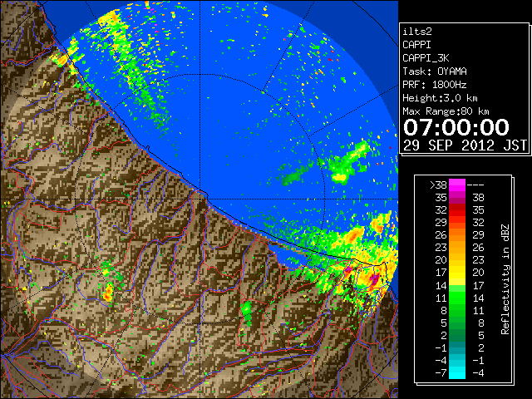
Task: Select the 'PRF: 1800Hz' text
Action: [435, 85]
